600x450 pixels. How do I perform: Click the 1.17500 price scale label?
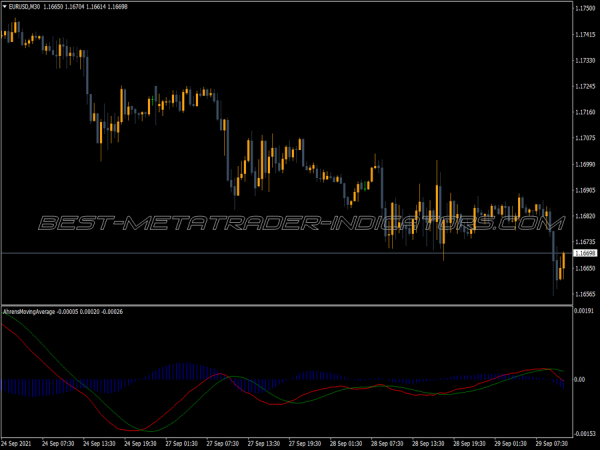point(585,8)
